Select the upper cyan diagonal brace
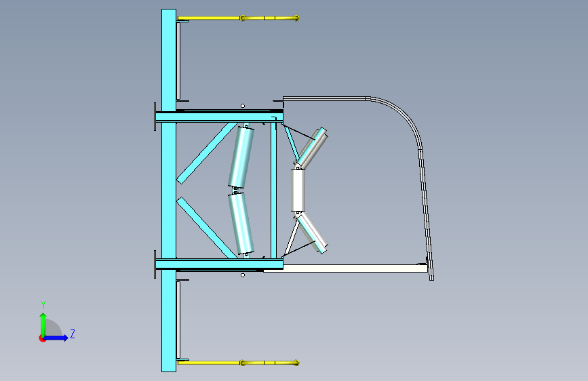588x381 pixels. coord(207,153)
